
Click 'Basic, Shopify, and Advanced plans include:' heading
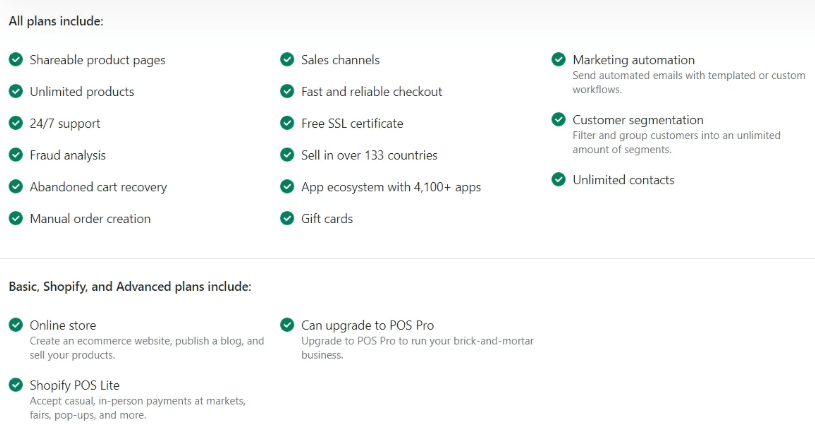coord(130,286)
